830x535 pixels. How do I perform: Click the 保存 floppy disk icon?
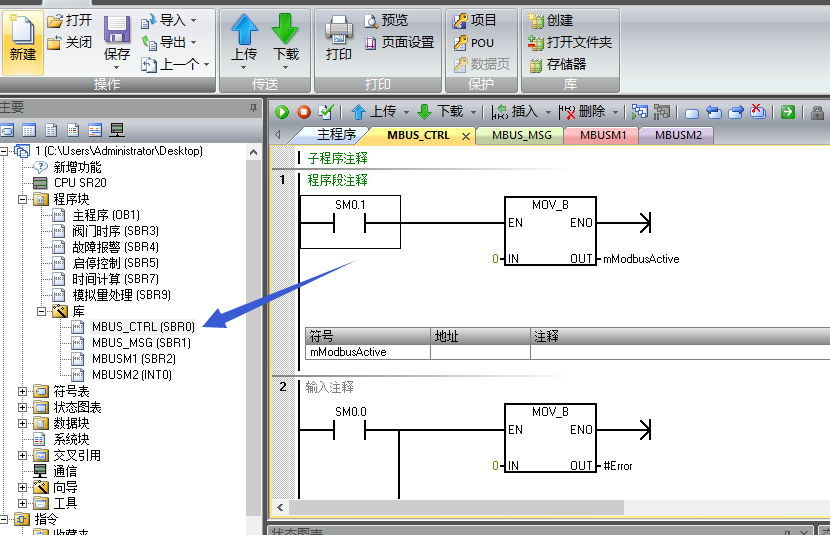pyautogui.click(x=117, y=32)
